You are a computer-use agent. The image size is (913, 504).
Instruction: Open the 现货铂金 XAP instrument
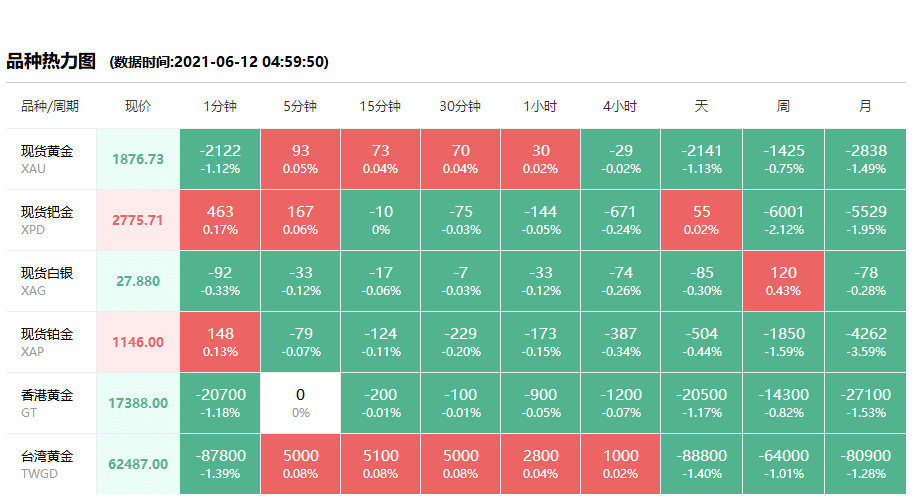pyautogui.click(x=47, y=342)
